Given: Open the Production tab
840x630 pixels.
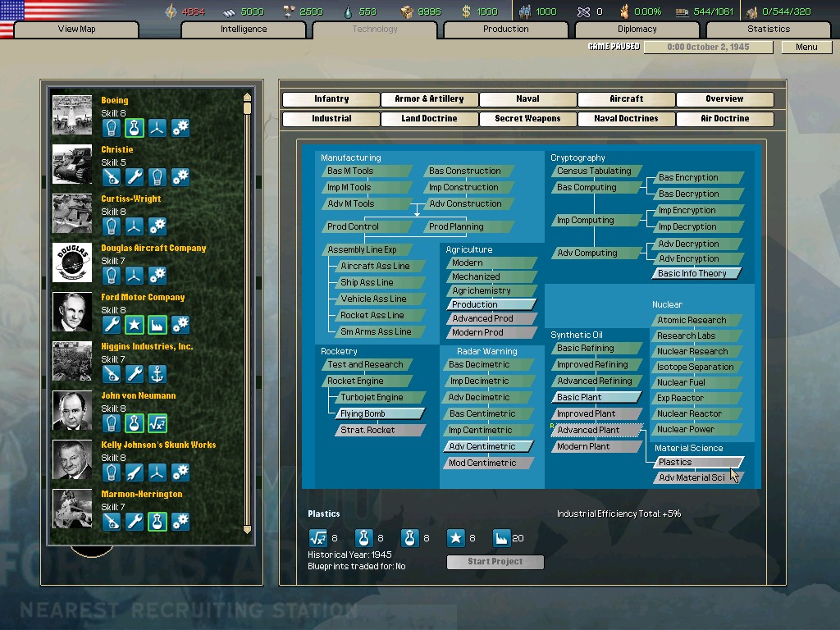Looking at the screenshot, I should coord(505,29).
